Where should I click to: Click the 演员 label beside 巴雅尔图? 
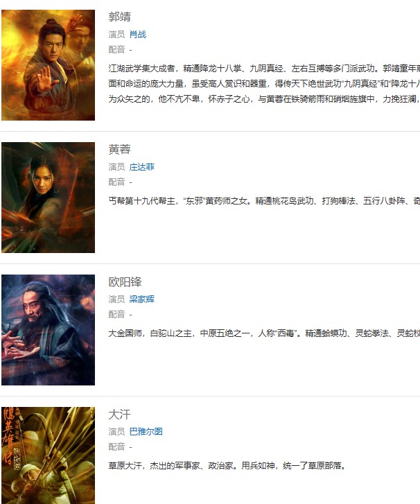tap(116, 432)
